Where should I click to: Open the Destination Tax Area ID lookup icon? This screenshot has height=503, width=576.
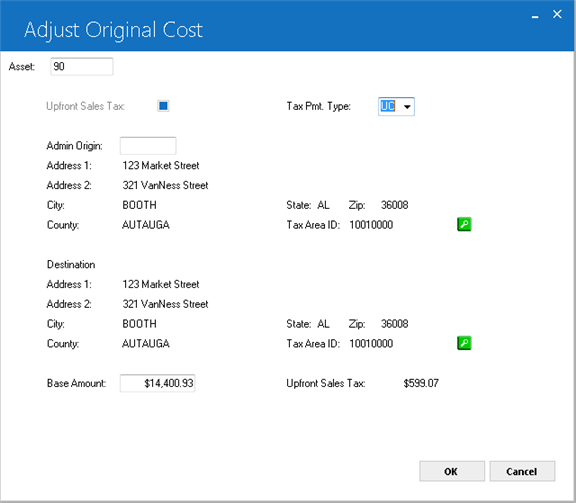click(464, 343)
